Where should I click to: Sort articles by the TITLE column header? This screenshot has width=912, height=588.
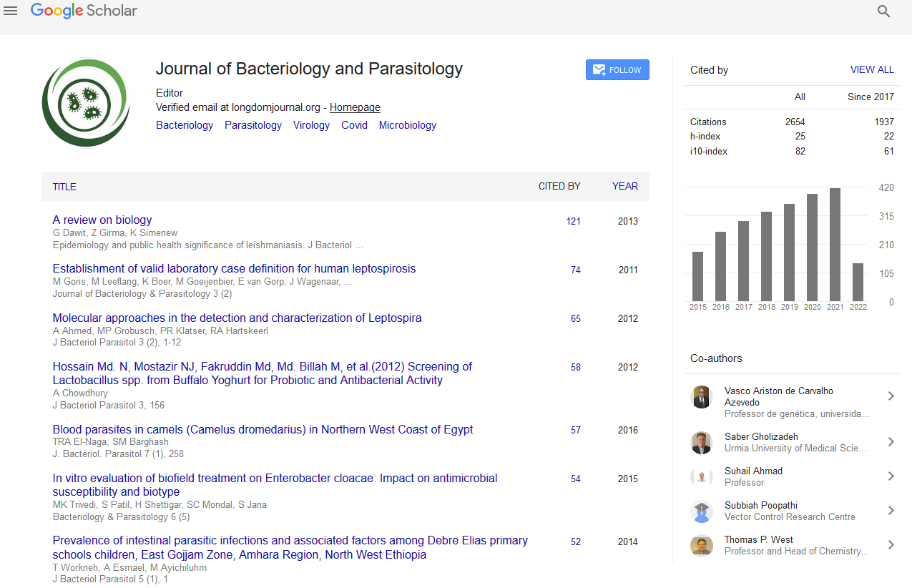(x=64, y=187)
